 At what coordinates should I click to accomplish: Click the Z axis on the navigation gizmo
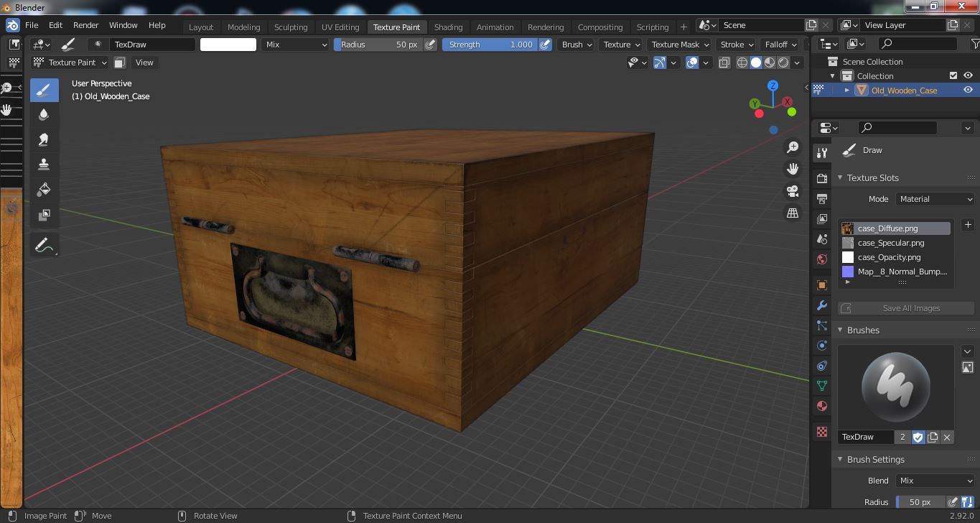pyautogui.click(x=773, y=85)
